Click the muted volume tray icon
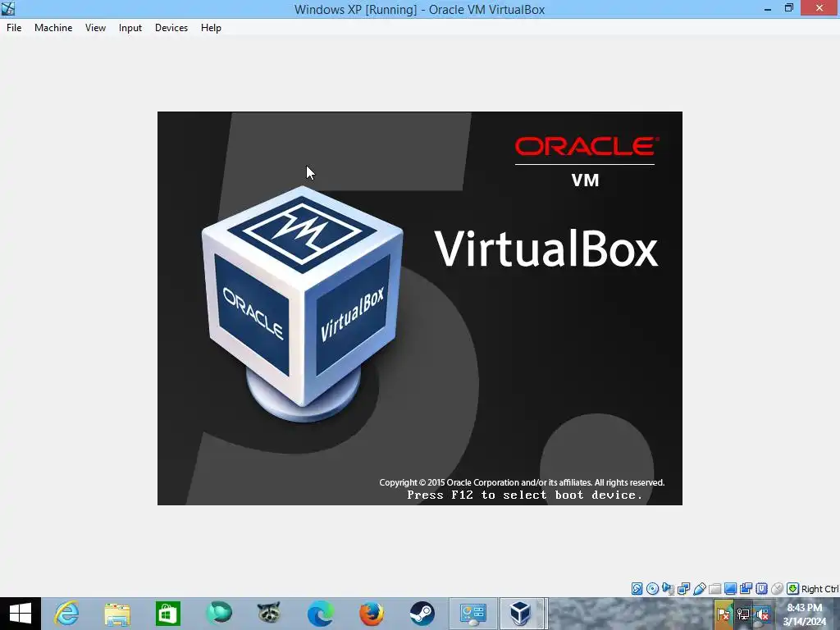This screenshot has height=630, width=840. coord(763,614)
